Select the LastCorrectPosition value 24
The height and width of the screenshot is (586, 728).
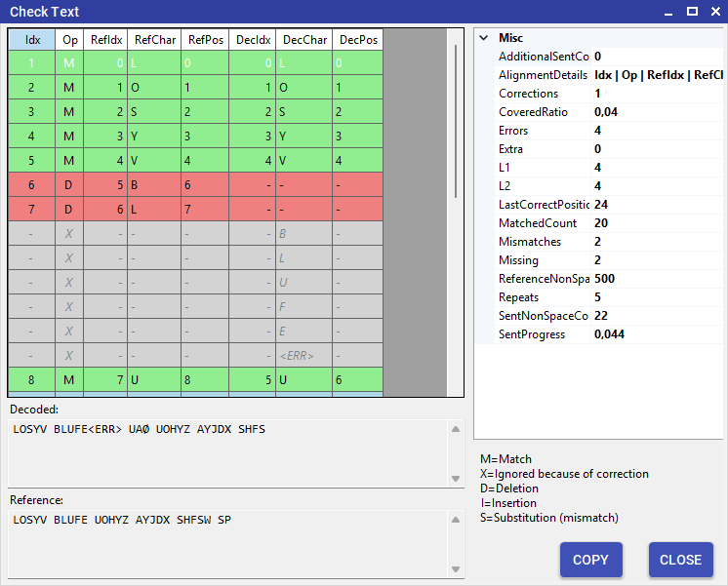[x=601, y=205]
